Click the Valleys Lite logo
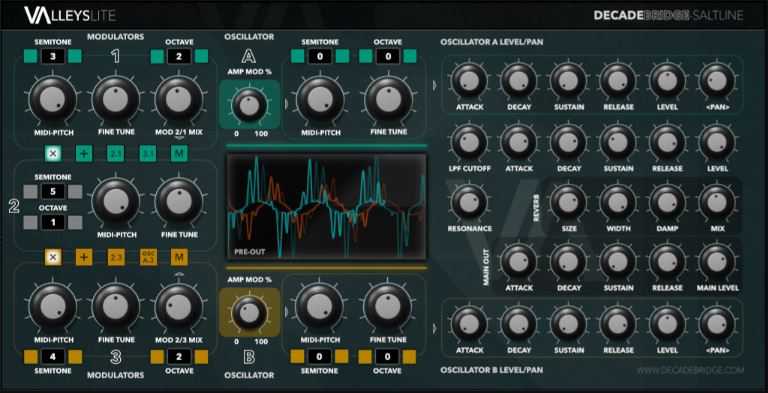 (70, 15)
